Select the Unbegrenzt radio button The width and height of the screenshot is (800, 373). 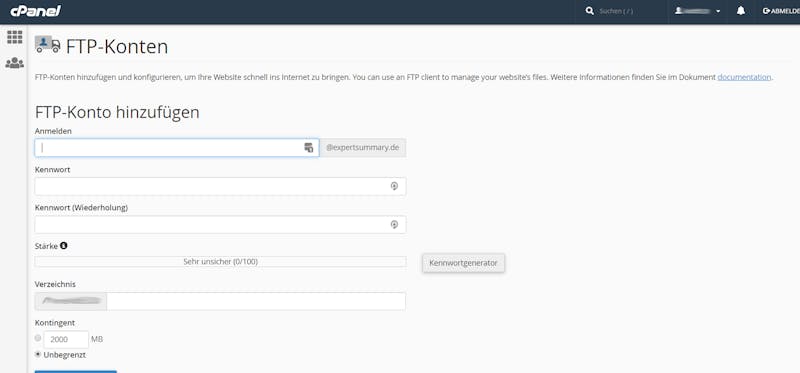38,354
